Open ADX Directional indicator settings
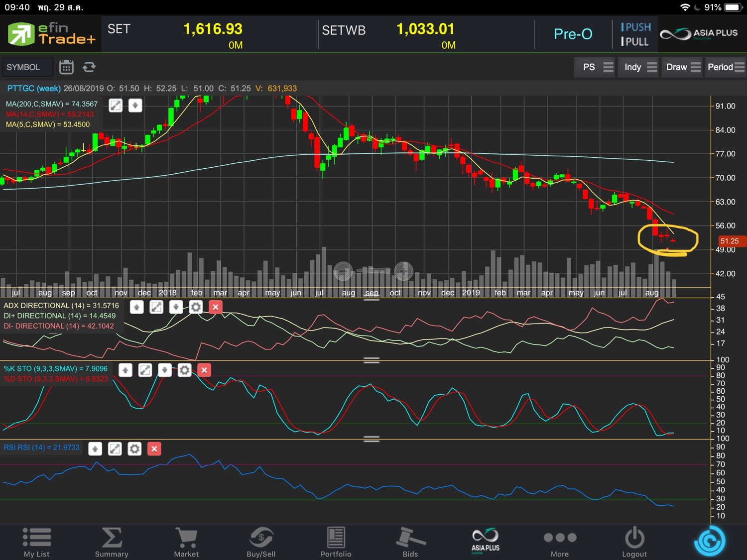 click(196, 307)
